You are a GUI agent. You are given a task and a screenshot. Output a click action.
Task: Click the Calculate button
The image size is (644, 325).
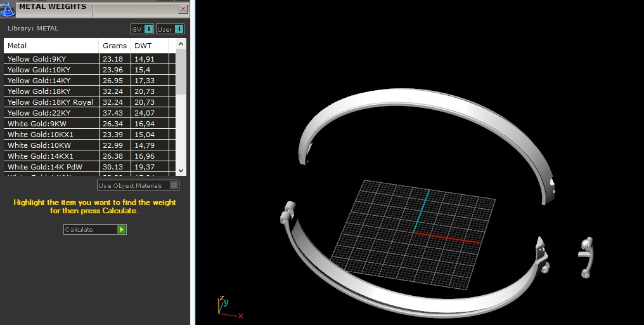95,230
